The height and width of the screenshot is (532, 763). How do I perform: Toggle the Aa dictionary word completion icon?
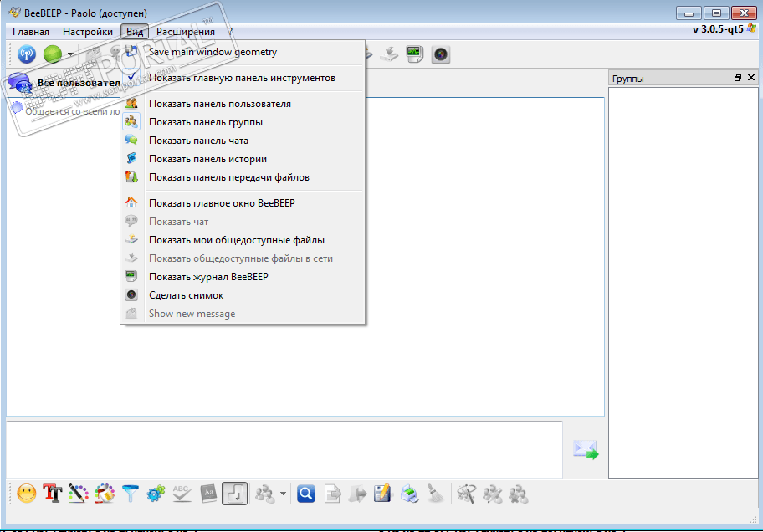(208, 494)
